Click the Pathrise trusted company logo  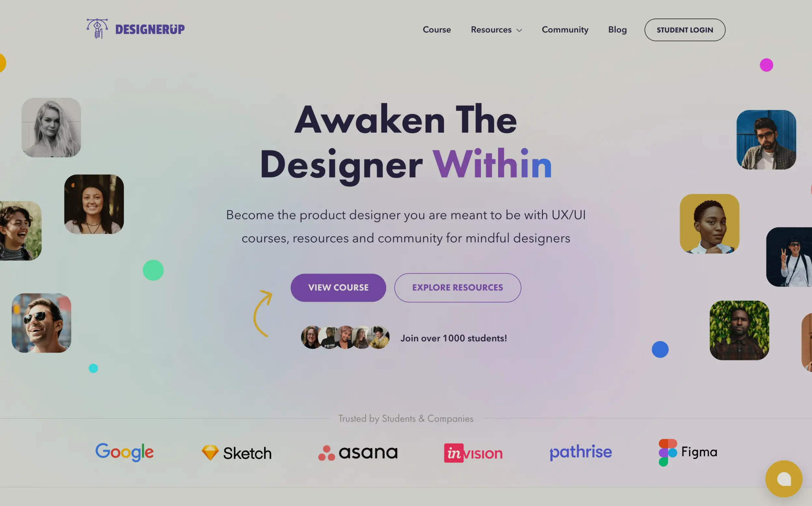click(x=580, y=452)
